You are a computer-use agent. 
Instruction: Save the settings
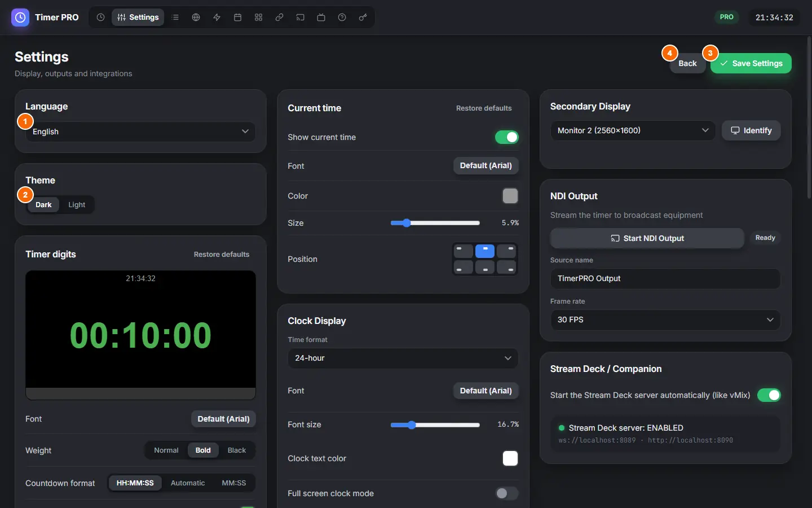point(751,63)
